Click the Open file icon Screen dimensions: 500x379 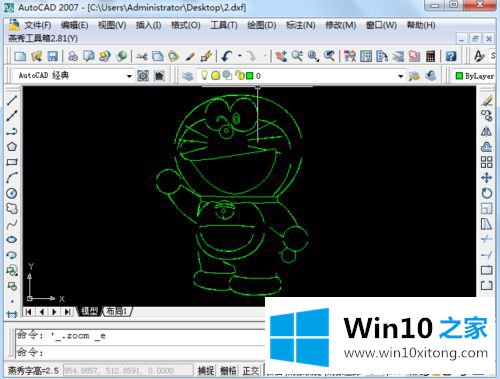click(x=36, y=56)
